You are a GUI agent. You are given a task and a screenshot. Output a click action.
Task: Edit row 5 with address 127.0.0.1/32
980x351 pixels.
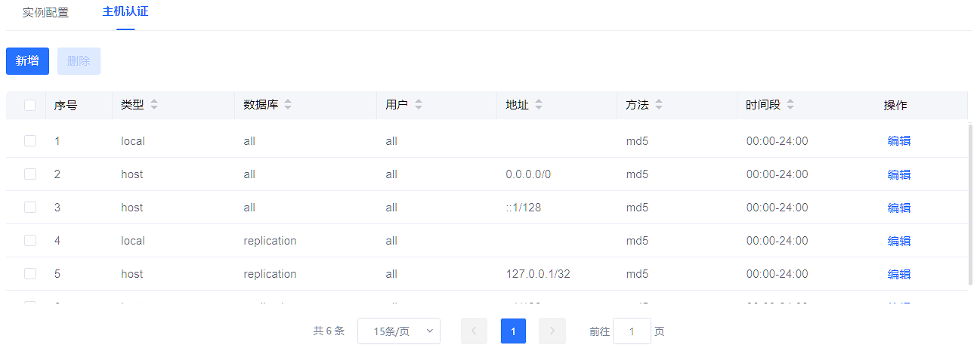coord(898,274)
